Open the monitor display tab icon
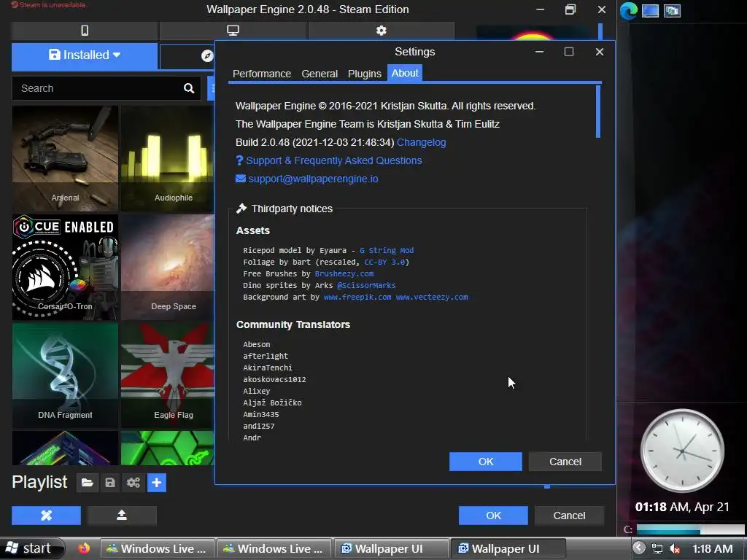747x560 pixels. tap(233, 31)
